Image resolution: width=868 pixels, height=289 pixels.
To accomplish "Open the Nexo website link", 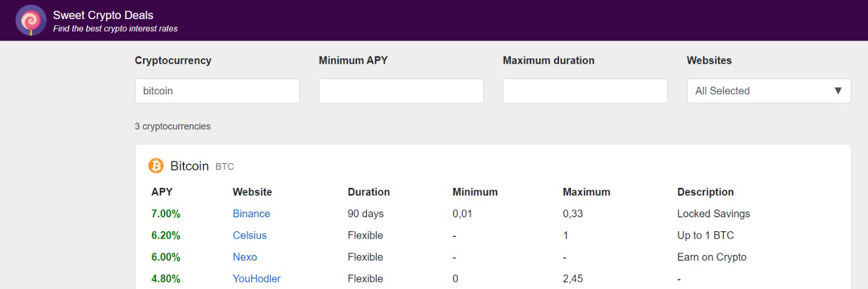I will [x=245, y=257].
